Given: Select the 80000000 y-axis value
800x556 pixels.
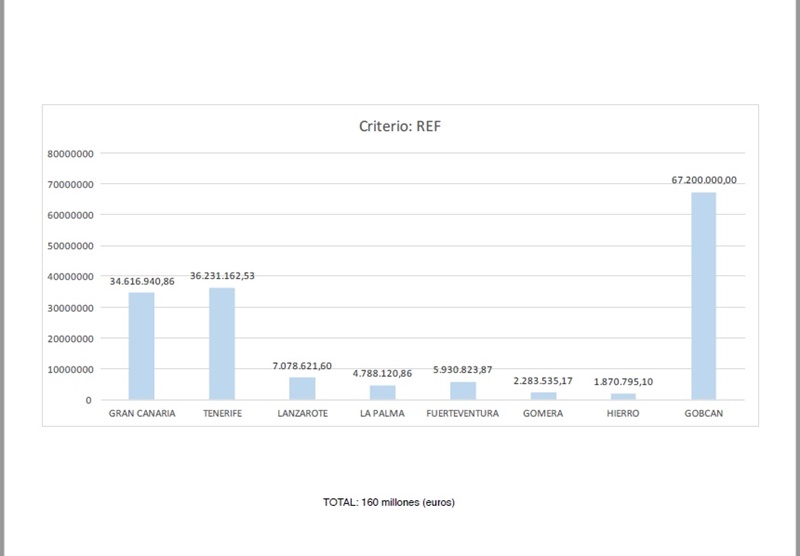Looking at the screenshot, I should click(71, 154).
